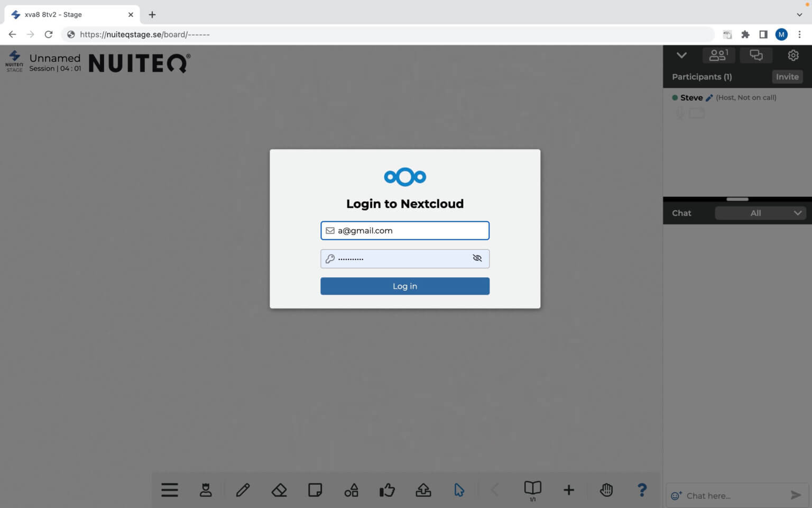
Task: Raise your hand using the hand icon
Action: tap(606, 489)
